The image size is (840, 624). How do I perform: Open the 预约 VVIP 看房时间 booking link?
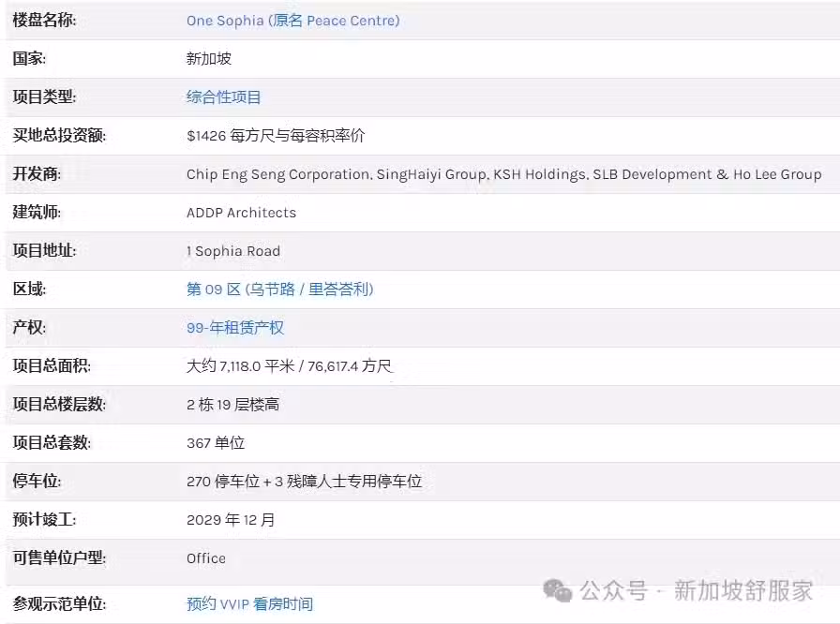[x=249, y=603]
